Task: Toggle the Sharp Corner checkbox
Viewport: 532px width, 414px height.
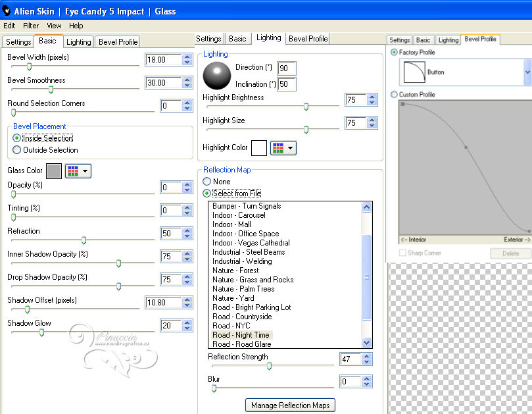Action: coord(402,253)
